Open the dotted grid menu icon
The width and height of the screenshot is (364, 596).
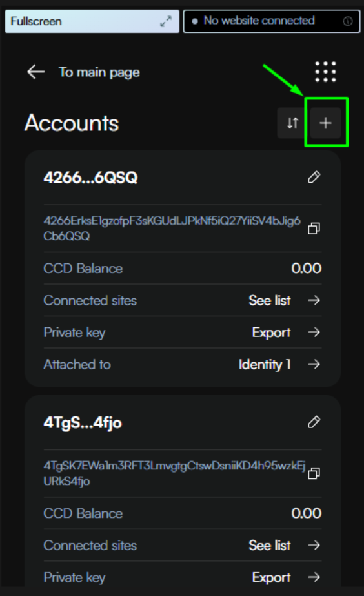pos(326,72)
